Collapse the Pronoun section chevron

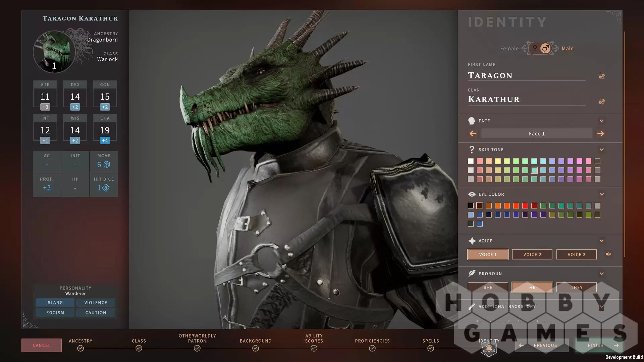pos(601,274)
